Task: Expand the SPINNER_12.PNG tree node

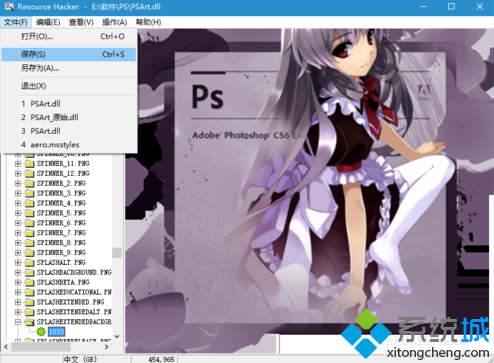Action: [18, 174]
